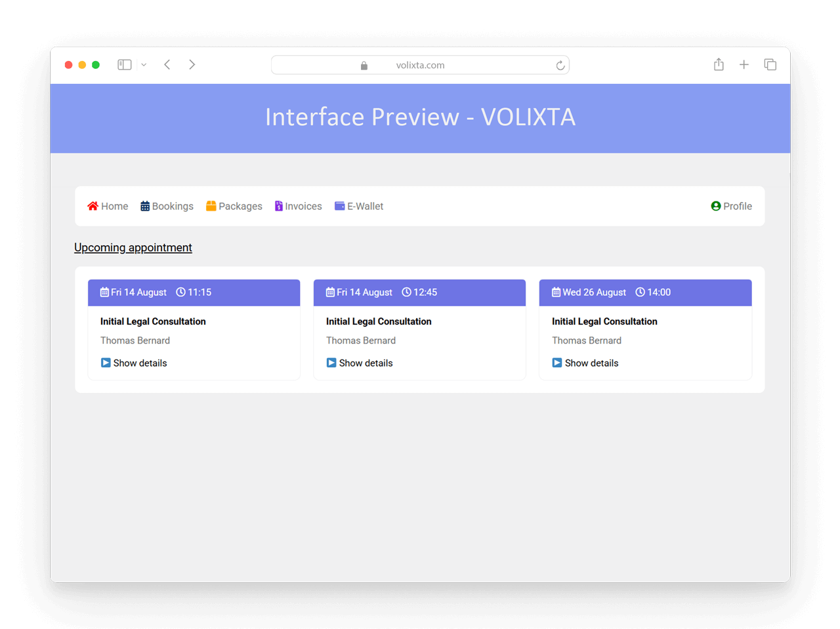Viewport: 840px width, 629px height.
Task: Click the browser share icon
Action: tap(719, 64)
